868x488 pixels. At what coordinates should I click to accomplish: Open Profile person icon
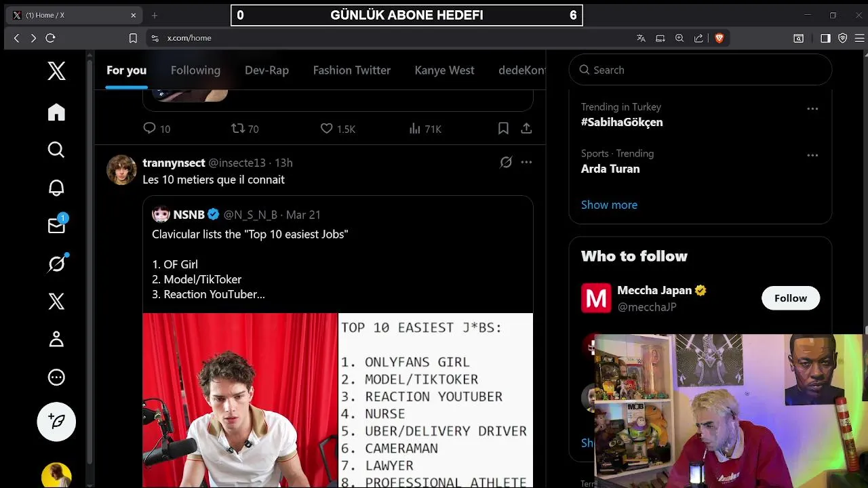[56, 340]
